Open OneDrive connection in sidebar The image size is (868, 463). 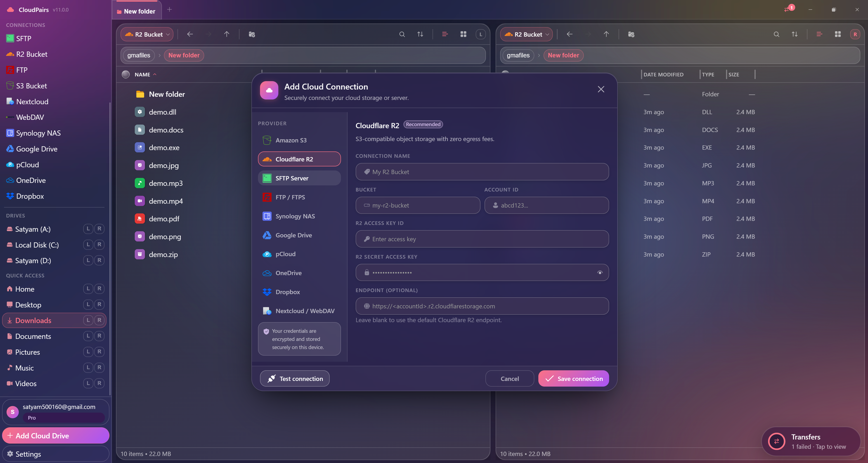point(54,180)
